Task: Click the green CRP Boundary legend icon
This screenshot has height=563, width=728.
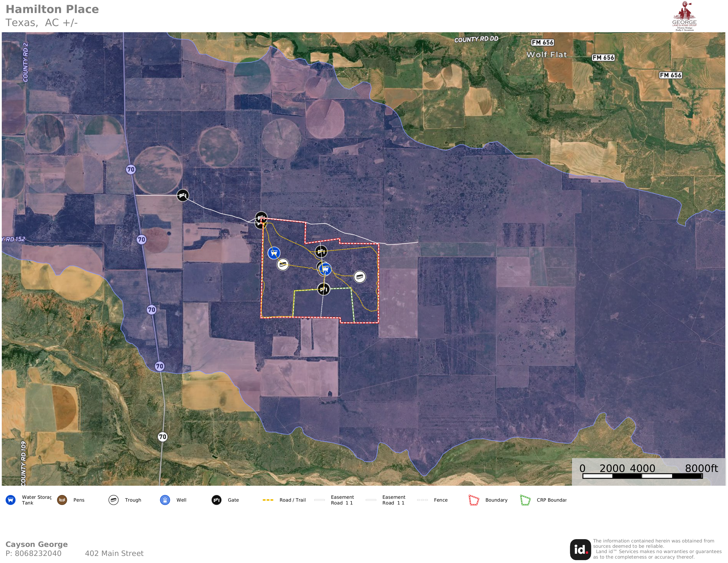Action: [x=525, y=500]
